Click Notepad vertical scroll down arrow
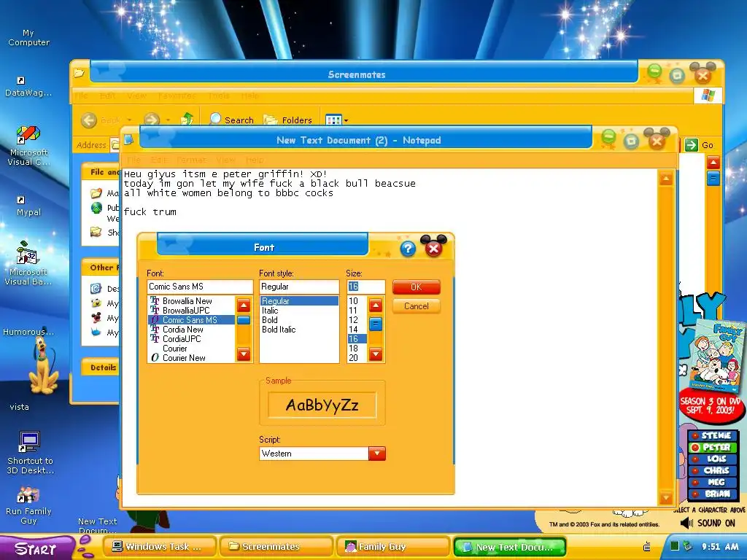 (x=665, y=499)
